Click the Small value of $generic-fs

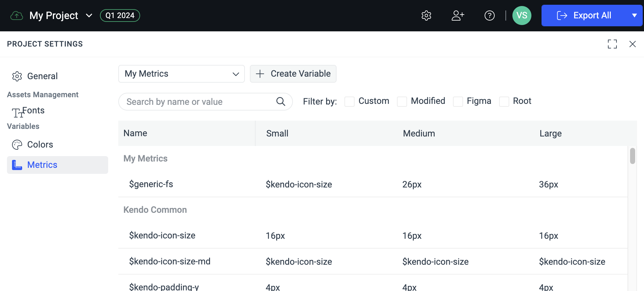pos(299,185)
